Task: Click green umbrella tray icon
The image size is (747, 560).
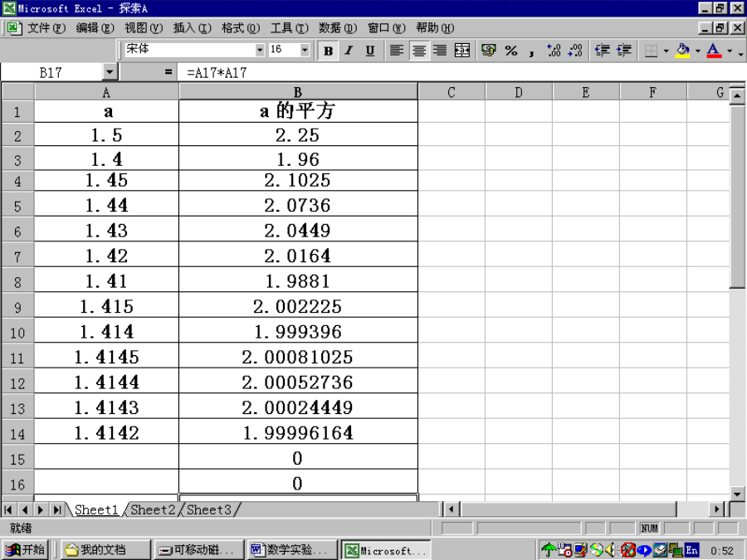Action: click(x=549, y=551)
